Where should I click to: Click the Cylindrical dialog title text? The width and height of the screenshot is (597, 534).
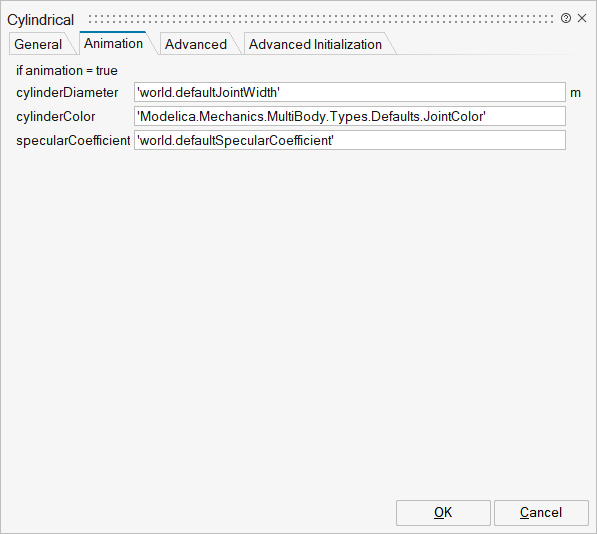click(x=40, y=20)
